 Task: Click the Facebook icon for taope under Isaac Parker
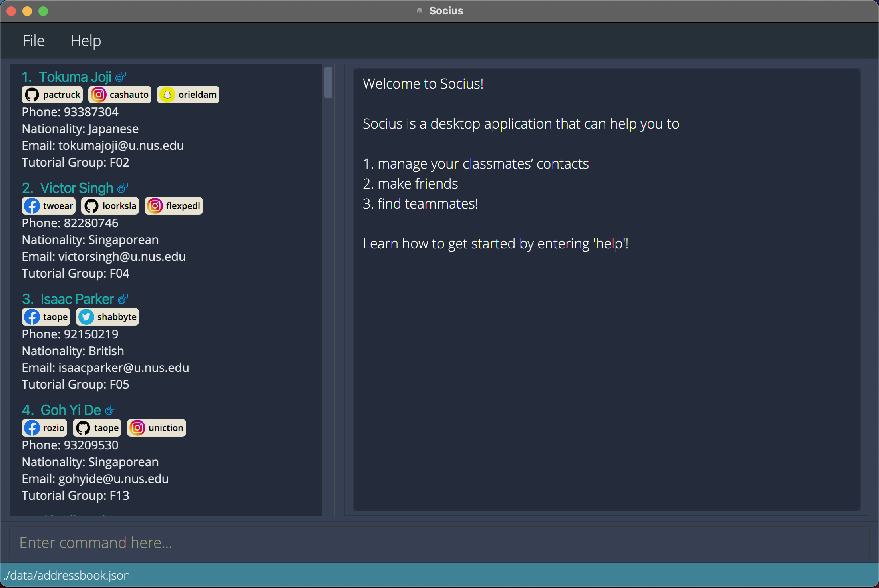32,317
